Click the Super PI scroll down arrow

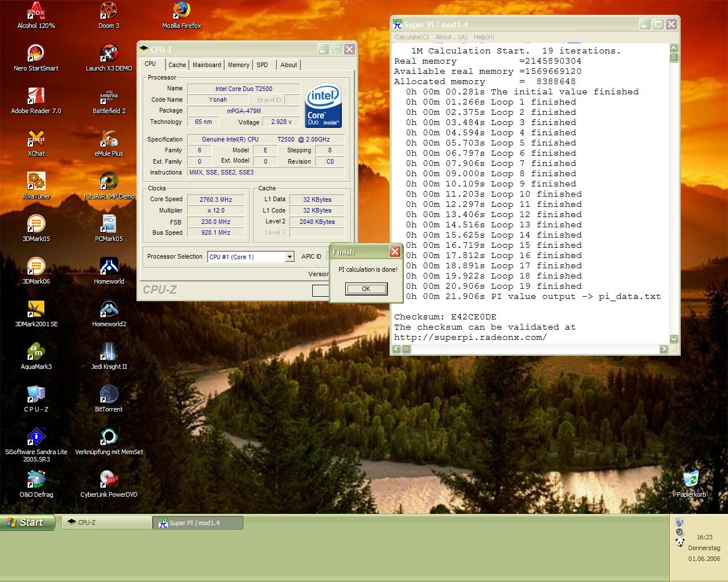pyautogui.click(x=674, y=339)
